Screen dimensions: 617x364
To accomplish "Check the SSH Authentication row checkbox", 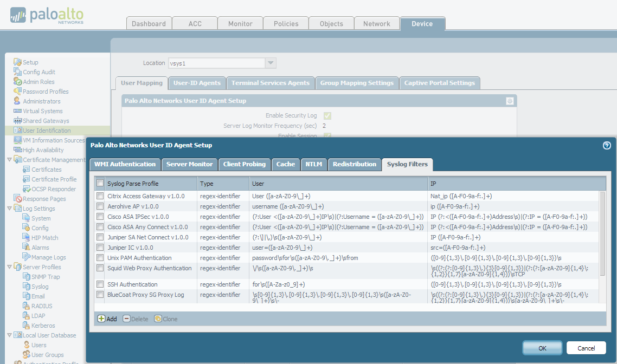I will (100, 283).
